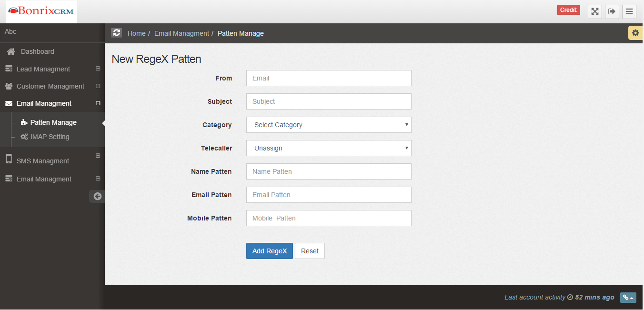The width and height of the screenshot is (644, 310).
Task: Click the red Credit button
Action: pos(569,10)
